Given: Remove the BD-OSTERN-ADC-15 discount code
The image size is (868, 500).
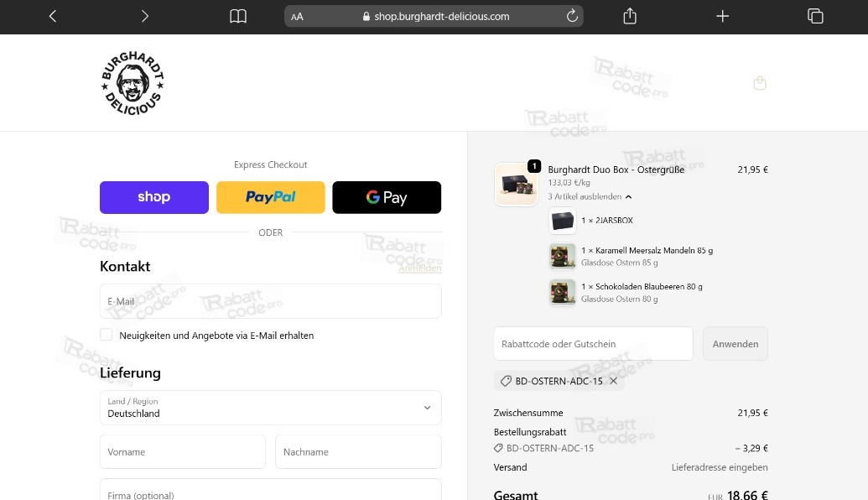Looking at the screenshot, I should click(613, 381).
